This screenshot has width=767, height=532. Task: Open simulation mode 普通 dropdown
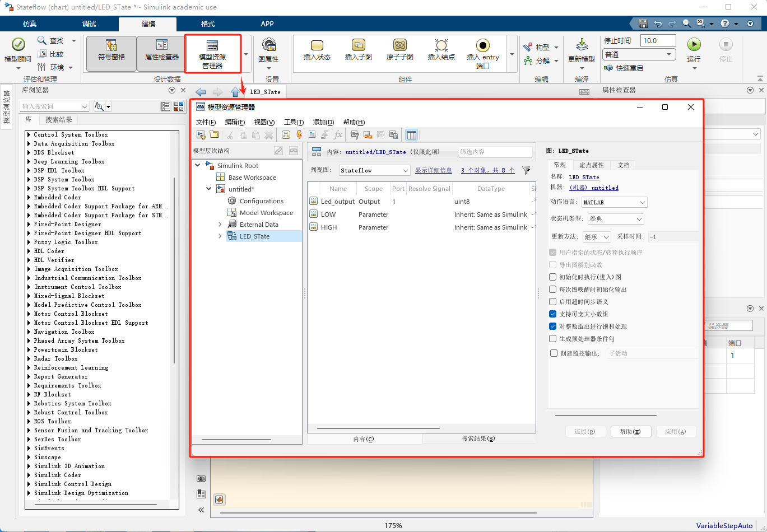coord(639,54)
